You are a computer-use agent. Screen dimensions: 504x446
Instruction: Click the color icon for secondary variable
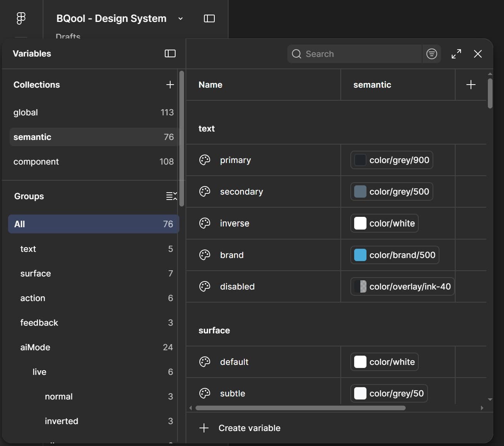[x=205, y=191]
